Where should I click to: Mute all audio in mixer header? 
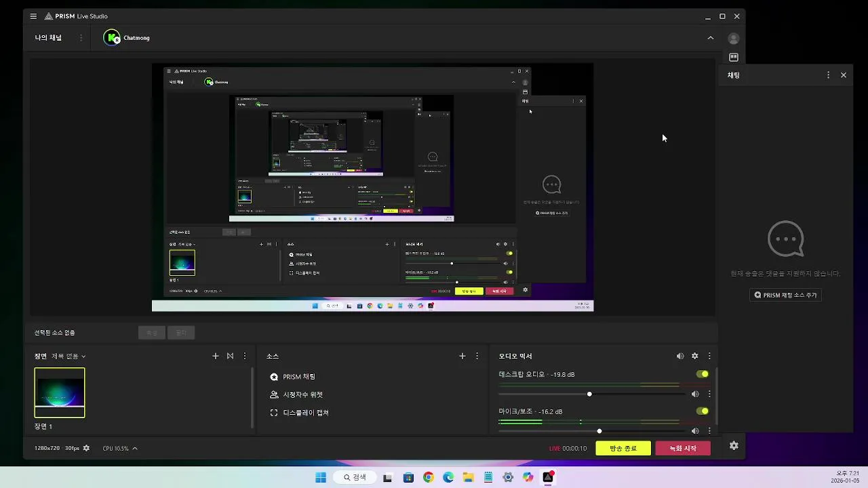coord(680,356)
